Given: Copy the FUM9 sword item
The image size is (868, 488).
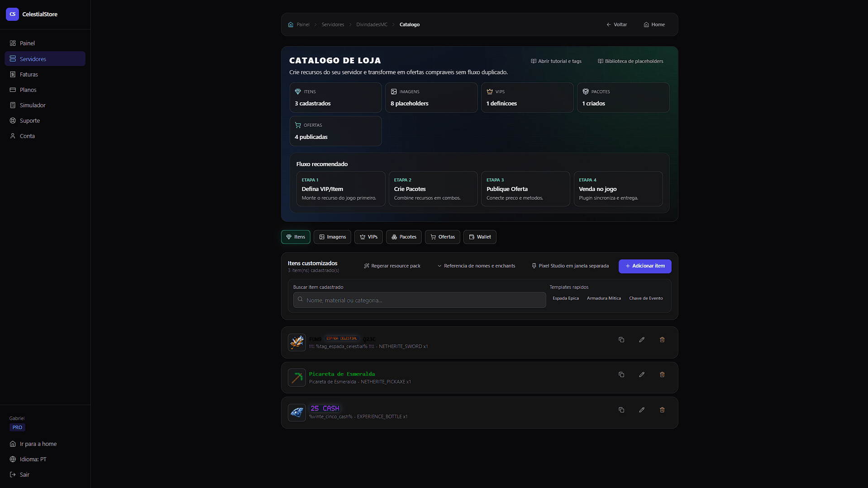Looking at the screenshot, I should [x=621, y=339].
